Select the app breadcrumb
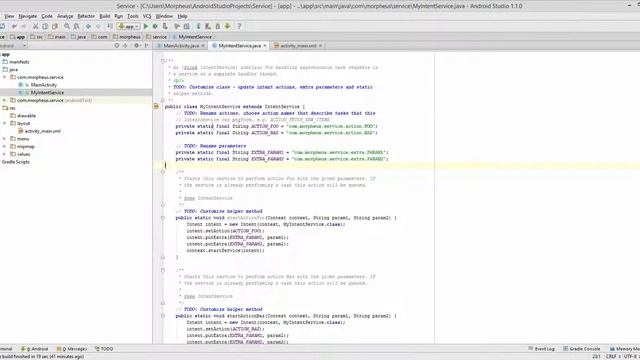 18,37
